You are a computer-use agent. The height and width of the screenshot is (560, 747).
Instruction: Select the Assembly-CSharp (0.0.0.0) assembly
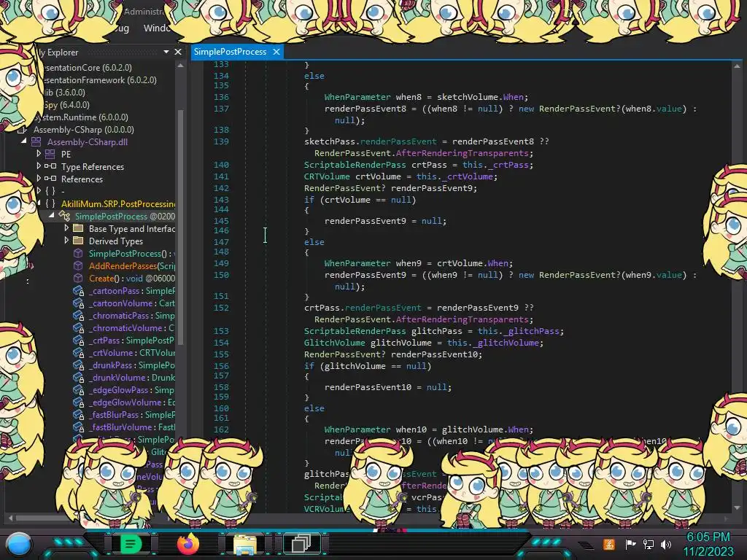click(x=83, y=130)
